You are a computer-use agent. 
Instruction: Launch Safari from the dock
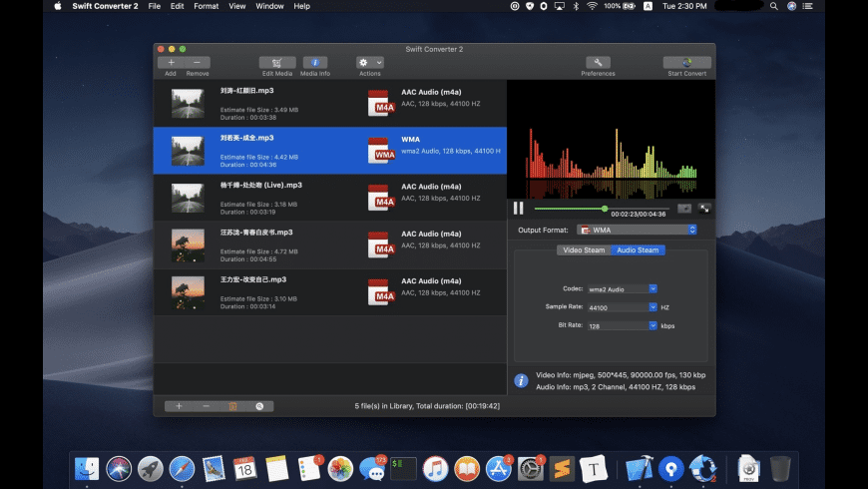pos(182,469)
